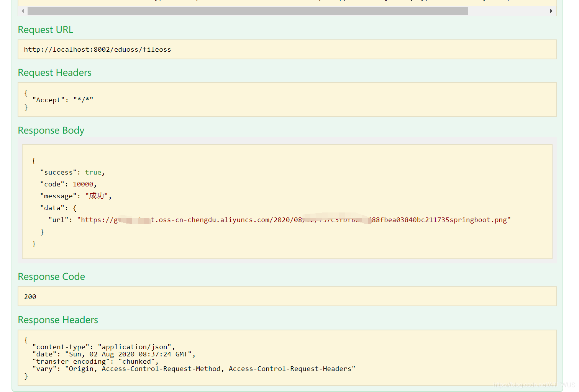Click the horizontal scrollbar thumb

[248, 11]
